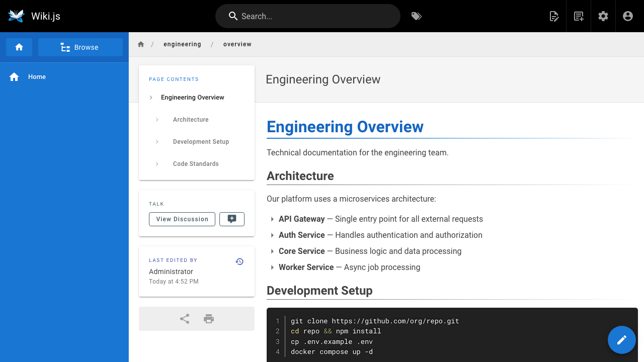Click the edit page icon in header
This screenshot has height=362, width=644.
554,16
